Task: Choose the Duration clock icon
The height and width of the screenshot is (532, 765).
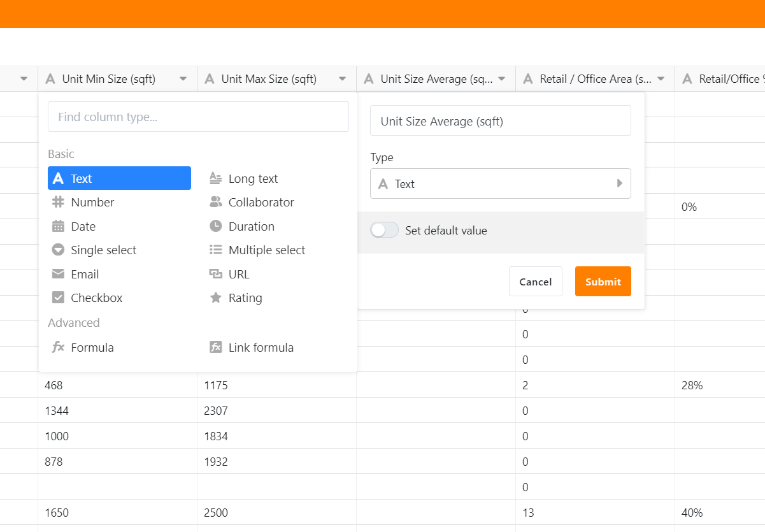Action: point(216,227)
